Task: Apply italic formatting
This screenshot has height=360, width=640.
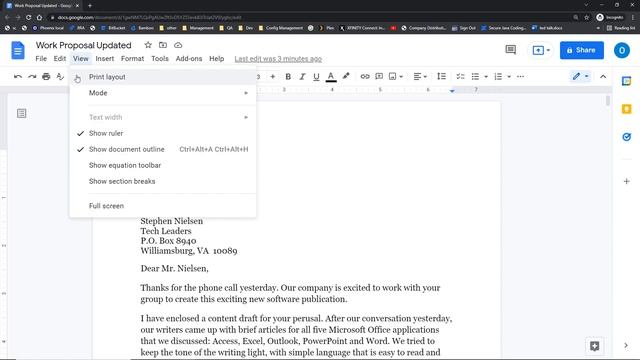Action: point(302,76)
